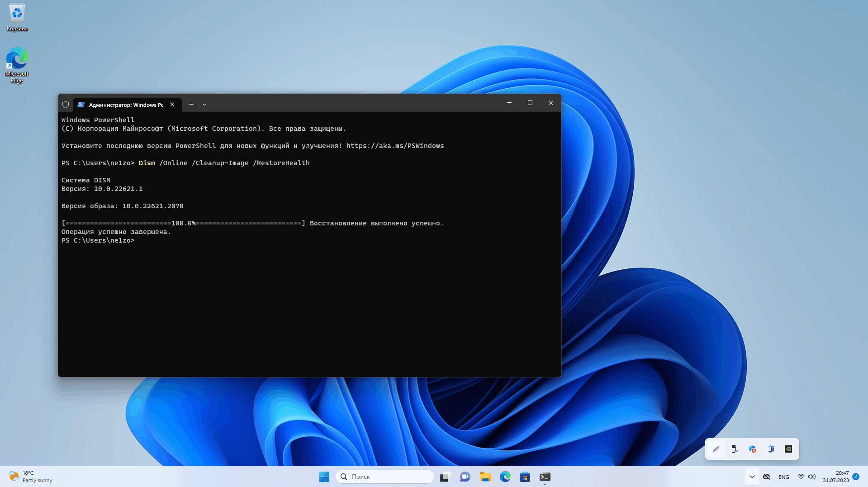Open the Microsoft Teams tray icon
868x487 pixels.
coord(771,449)
